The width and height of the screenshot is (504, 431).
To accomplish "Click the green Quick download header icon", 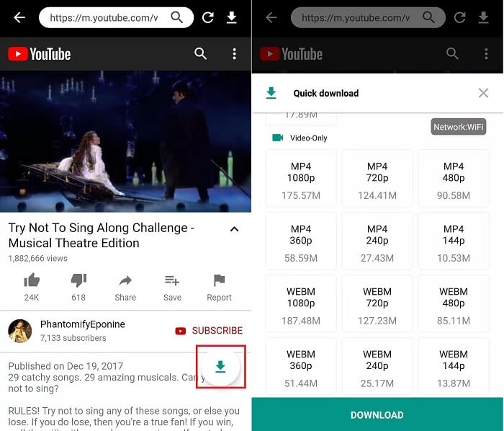I will click(271, 93).
